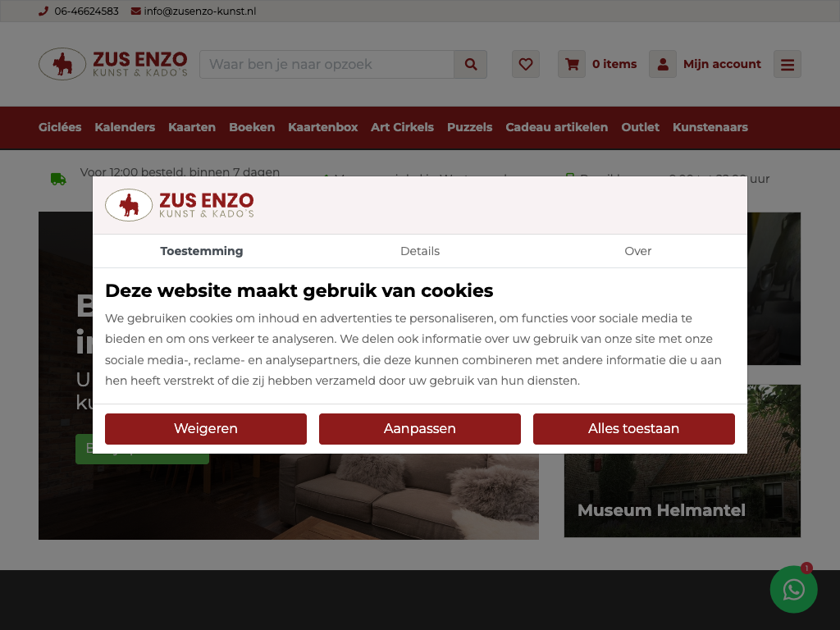Switch to the Details tab
840x630 pixels.
click(419, 251)
